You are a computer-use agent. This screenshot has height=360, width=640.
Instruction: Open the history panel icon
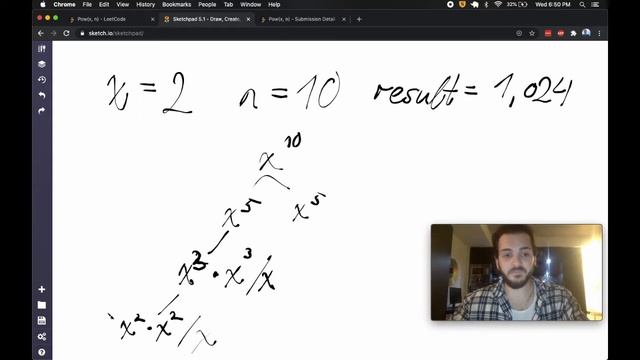42,80
